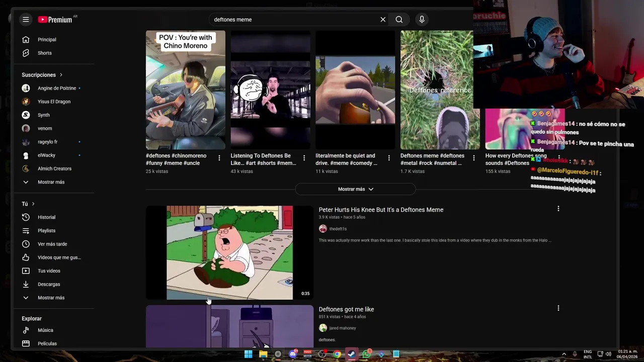Open Google Chrome from the taskbar

[337, 354]
